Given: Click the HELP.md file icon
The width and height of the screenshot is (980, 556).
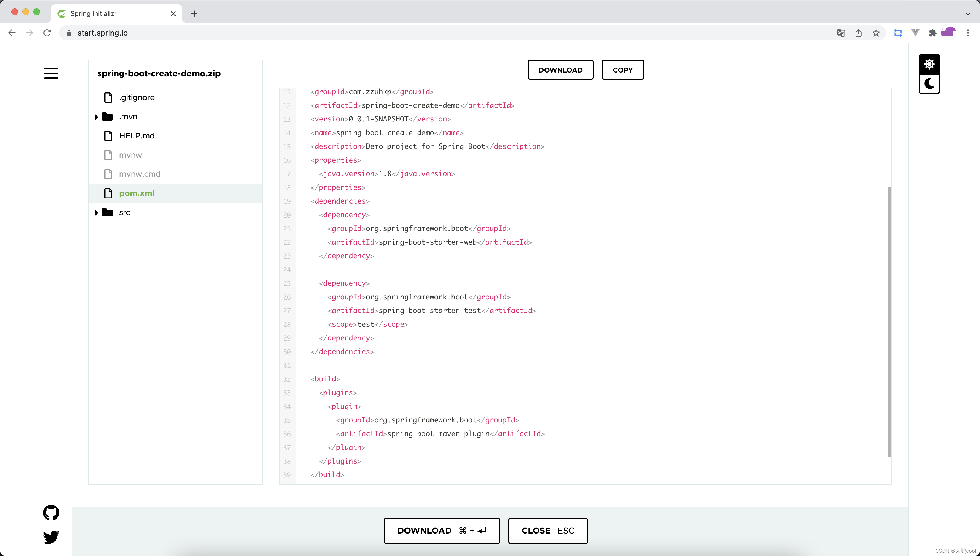Looking at the screenshot, I should point(108,135).
